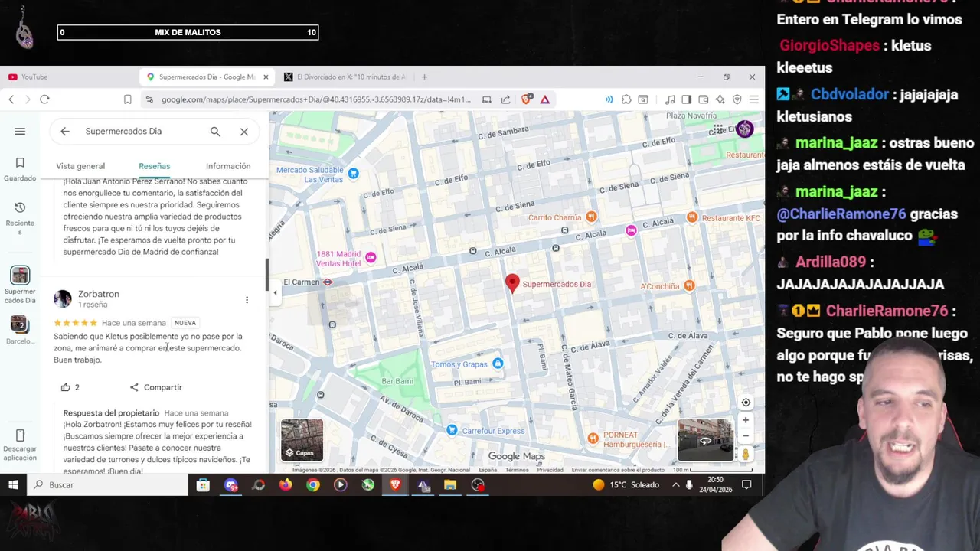Screen dimensions: 980x551
Task: Select the Tomos y Grapas marker
Action: (498, 364)
